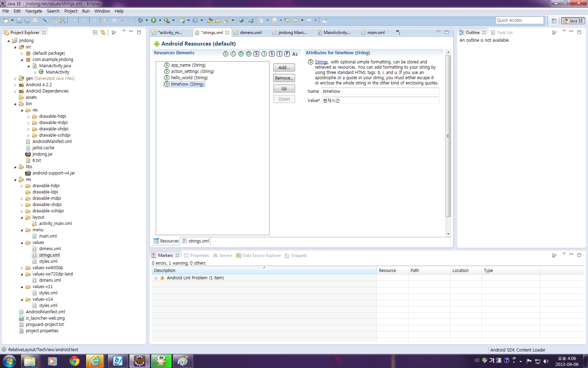This screenshot has width=588, height=368.
Task: Open the Strings help link
Action: coord(321,62)
